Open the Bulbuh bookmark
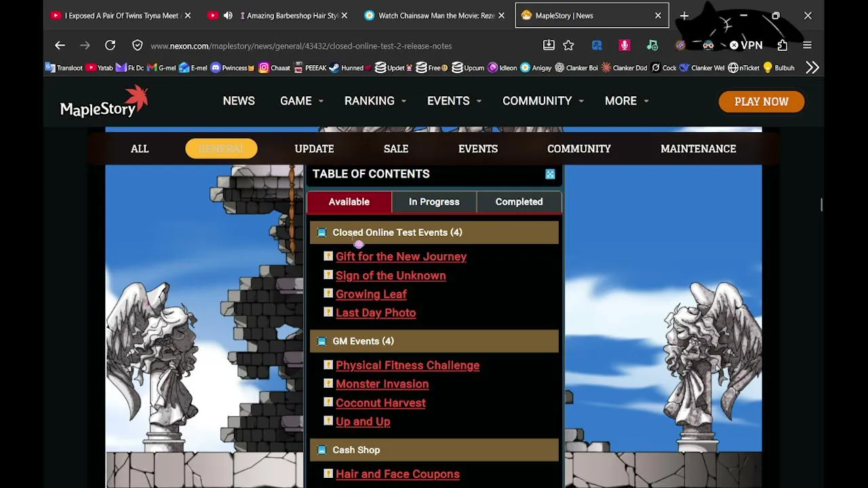The image size is (868, 488). tap(778, 68)
